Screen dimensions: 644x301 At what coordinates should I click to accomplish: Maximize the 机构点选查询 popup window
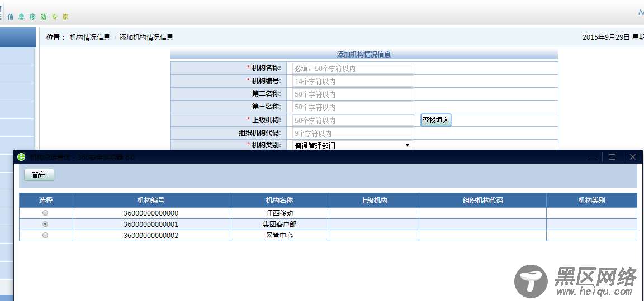click(x=612, y=157)
